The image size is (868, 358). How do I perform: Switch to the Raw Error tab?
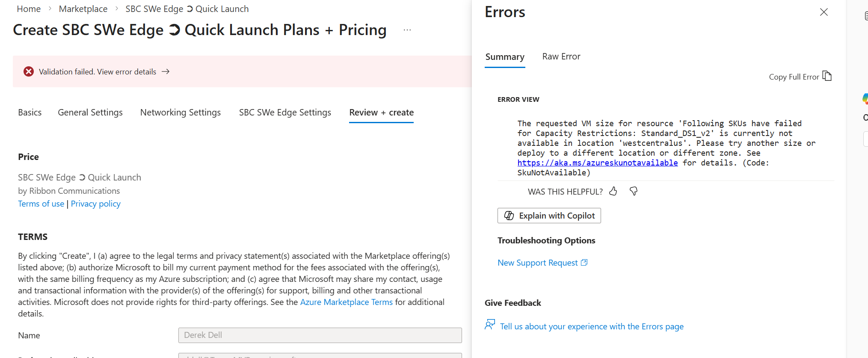[561, 56]
